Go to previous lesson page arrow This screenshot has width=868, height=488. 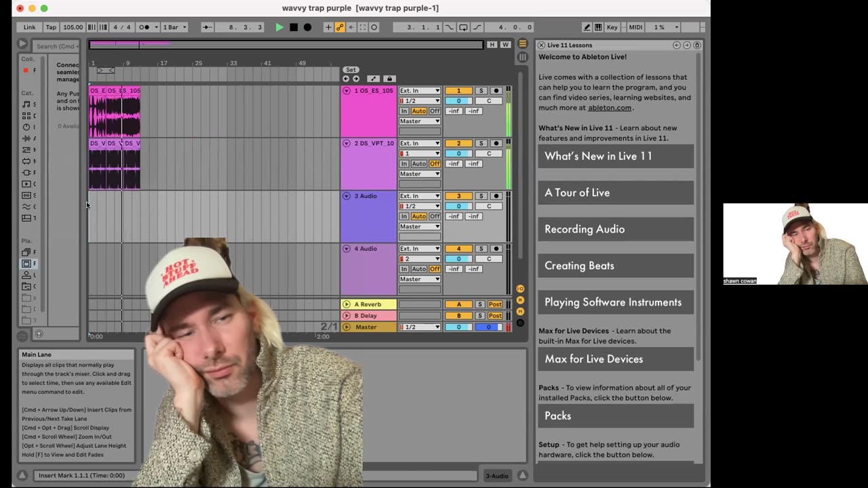point(677,45)
